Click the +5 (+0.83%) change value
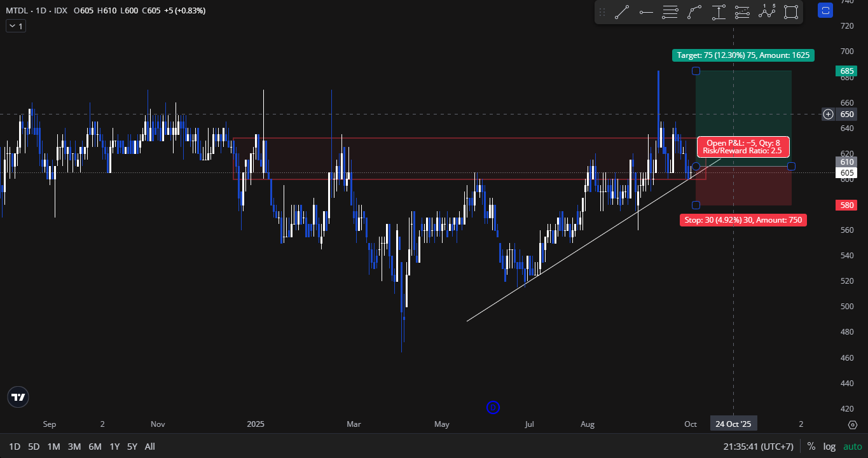The image size is (868, 458). click(x=185, y=11)
